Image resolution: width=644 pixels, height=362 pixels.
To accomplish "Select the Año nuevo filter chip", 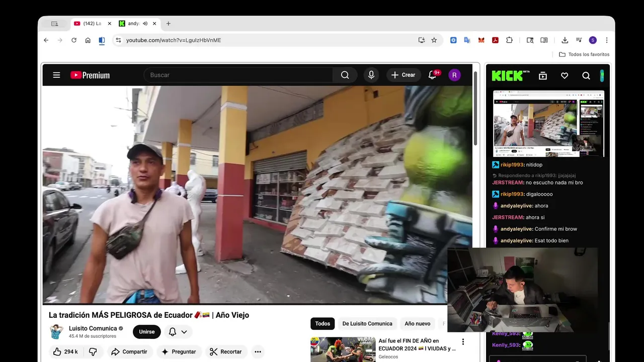I will point(418,324).
